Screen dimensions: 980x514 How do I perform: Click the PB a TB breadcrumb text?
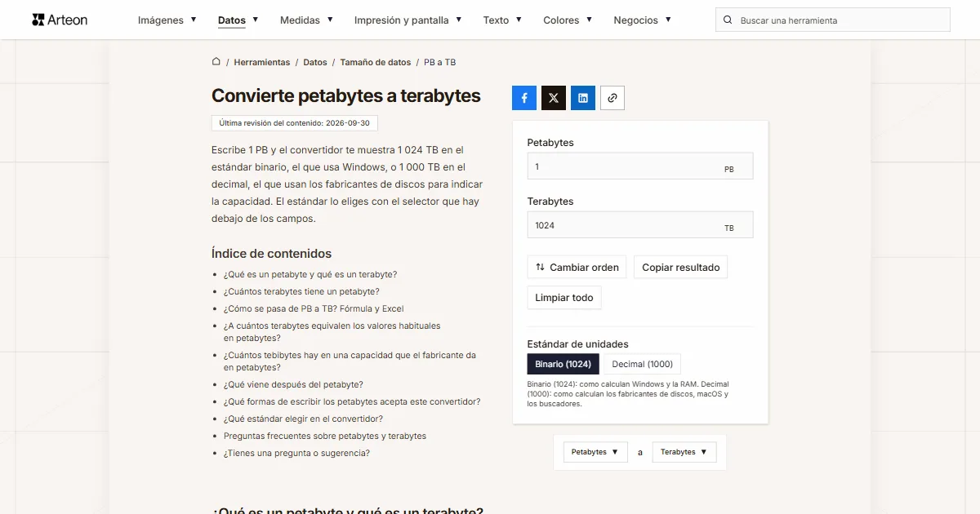point(440,62)
